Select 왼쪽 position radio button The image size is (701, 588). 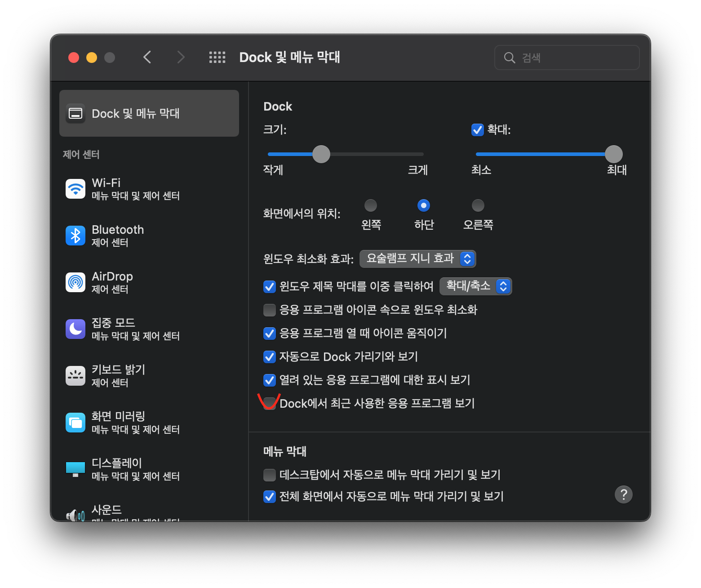click(x=371, y=205)
